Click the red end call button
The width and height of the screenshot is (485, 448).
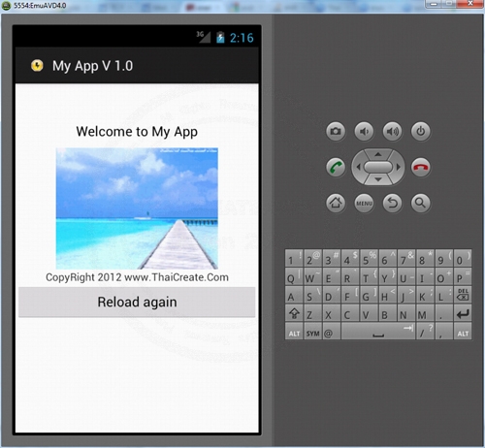pyautogui.click(x=420, y=167)
